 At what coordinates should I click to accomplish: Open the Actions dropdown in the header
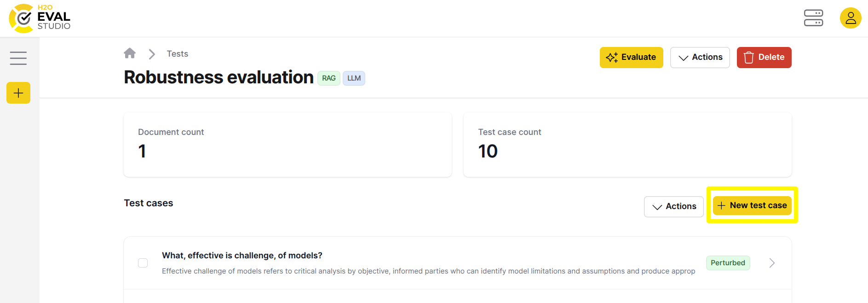(x=700, y=57)
